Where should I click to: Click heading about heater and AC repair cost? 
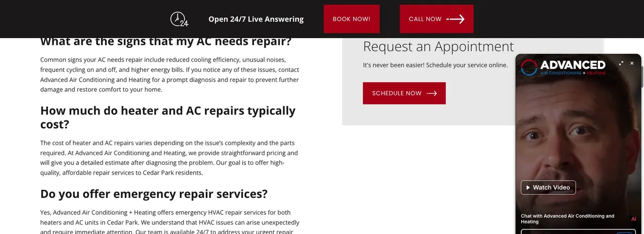[168, 117]
